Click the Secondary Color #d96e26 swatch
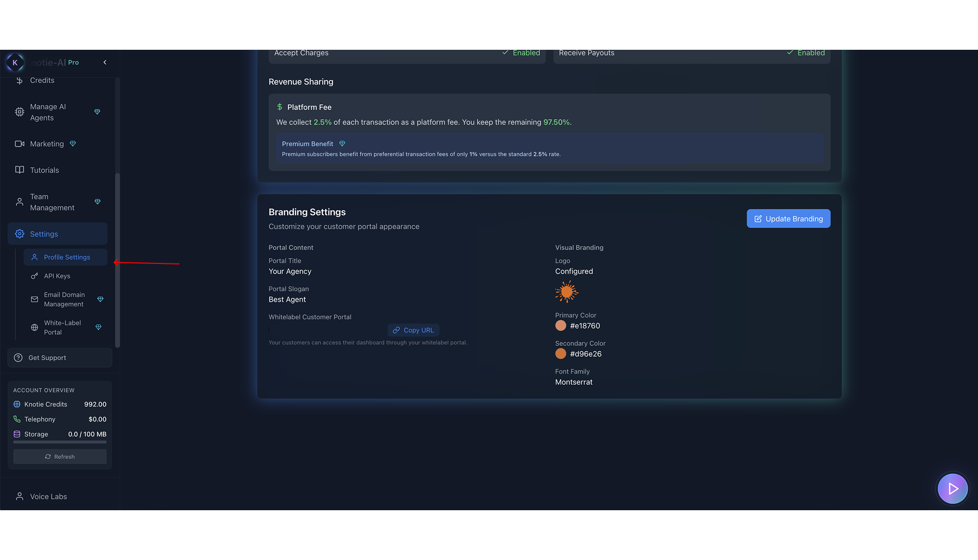This screenshot has height=560, width=978. (x=561, y=354)
